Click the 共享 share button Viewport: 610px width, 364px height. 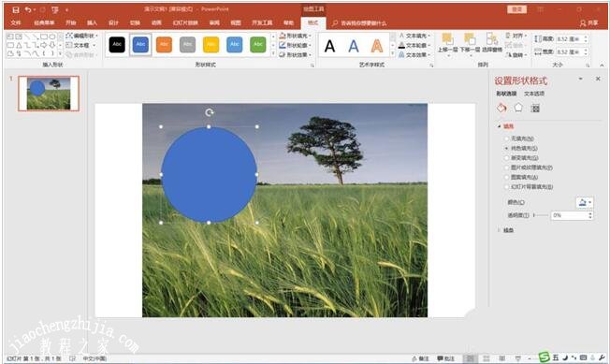[x=589, y=23]
